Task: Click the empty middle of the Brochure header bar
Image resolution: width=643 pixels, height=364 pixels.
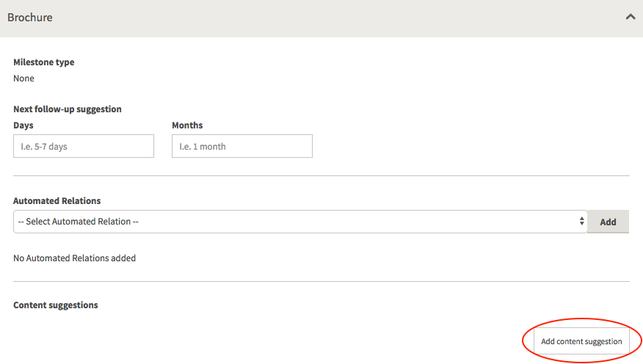Action: [x=328, y=18]
